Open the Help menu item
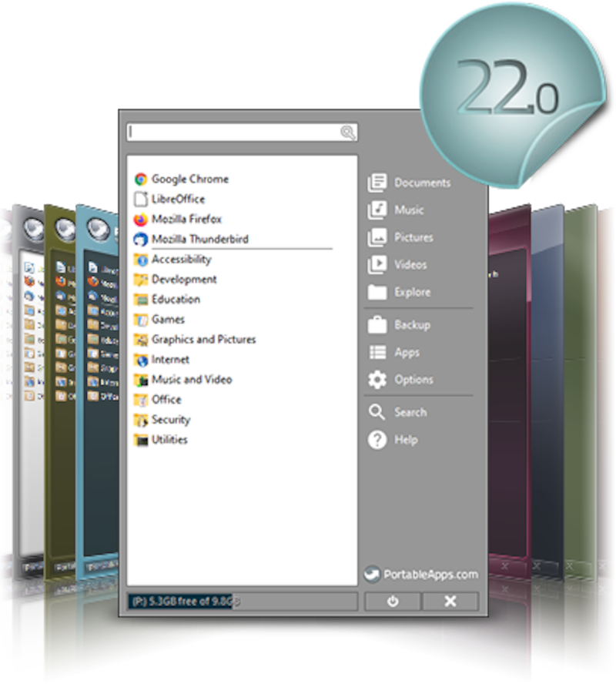This screenshot has width=616, height=684. click(x=404, y=439)
